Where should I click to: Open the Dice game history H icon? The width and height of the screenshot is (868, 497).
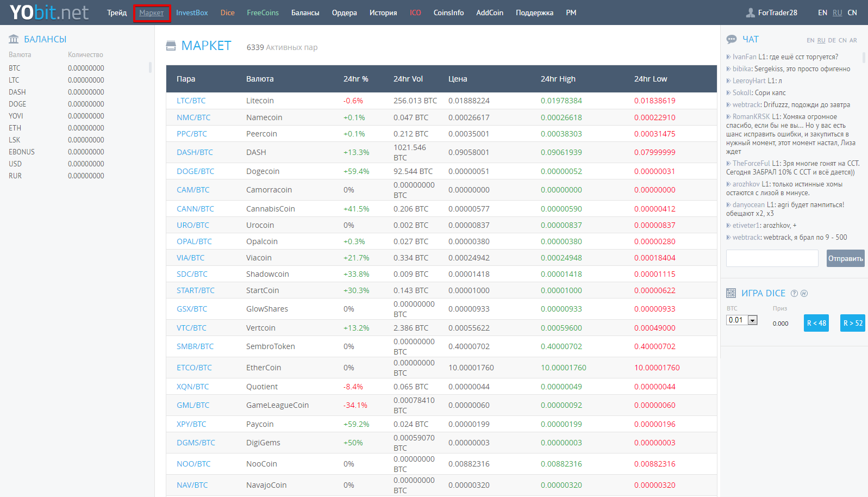point(804,294)
